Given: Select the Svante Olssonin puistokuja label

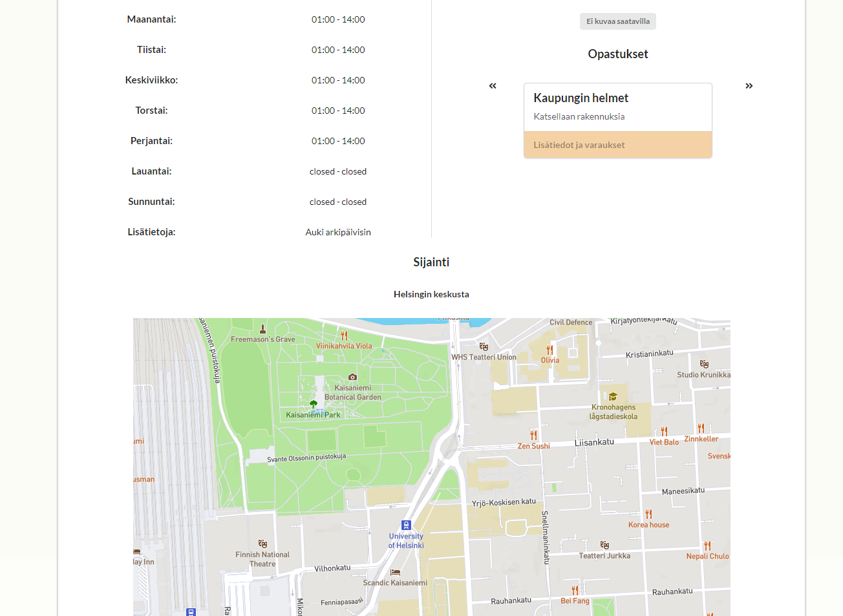Looking at the screenshot, I should point(306,458).
